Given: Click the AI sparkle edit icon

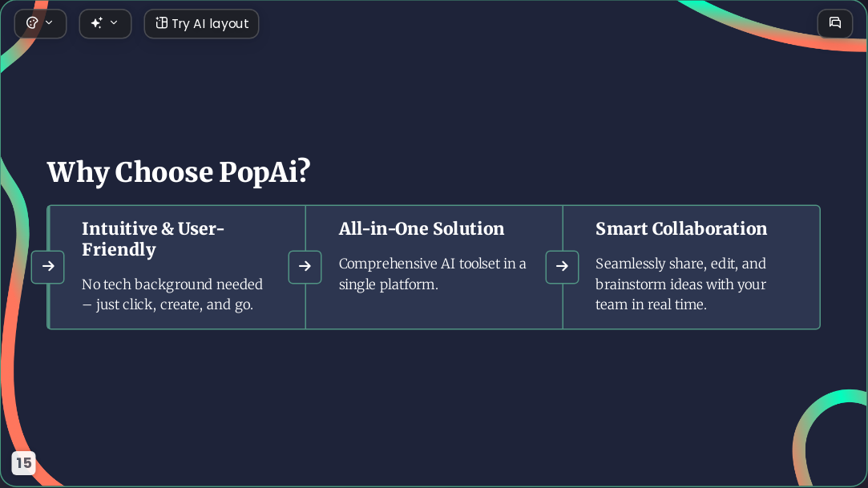Looking at the screenshot, I should coord(97,22).
